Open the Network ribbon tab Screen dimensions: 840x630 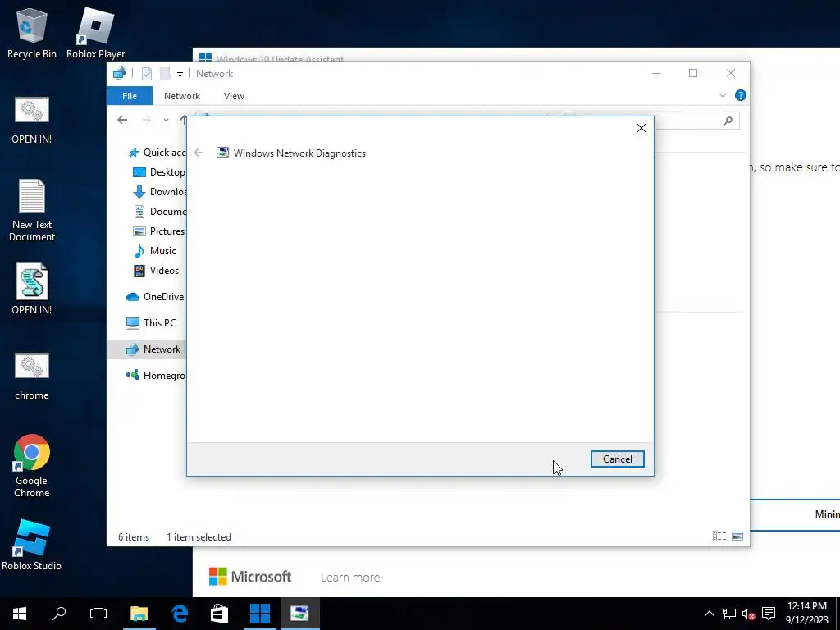click(x=182, y=96)
